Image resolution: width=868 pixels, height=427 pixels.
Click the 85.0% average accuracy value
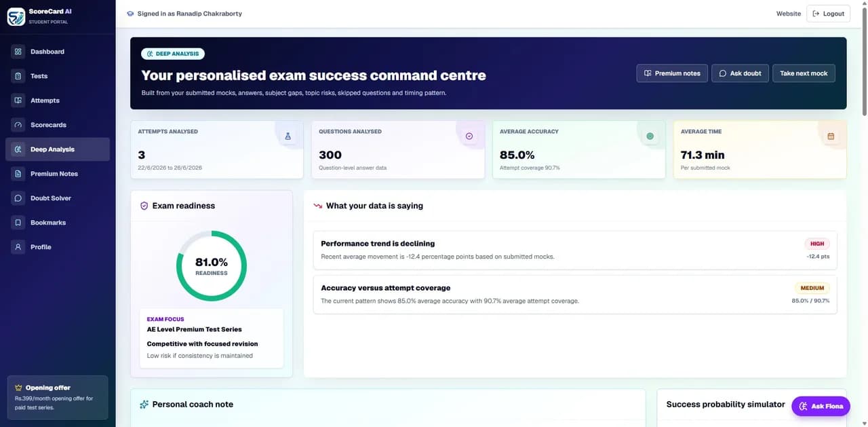517,155
